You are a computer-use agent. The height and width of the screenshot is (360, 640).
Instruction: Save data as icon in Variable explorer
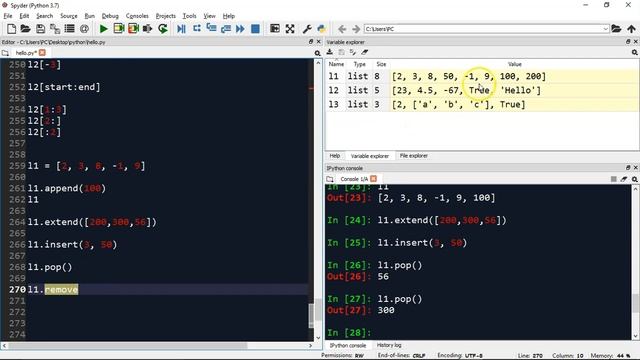click(353, 52)
